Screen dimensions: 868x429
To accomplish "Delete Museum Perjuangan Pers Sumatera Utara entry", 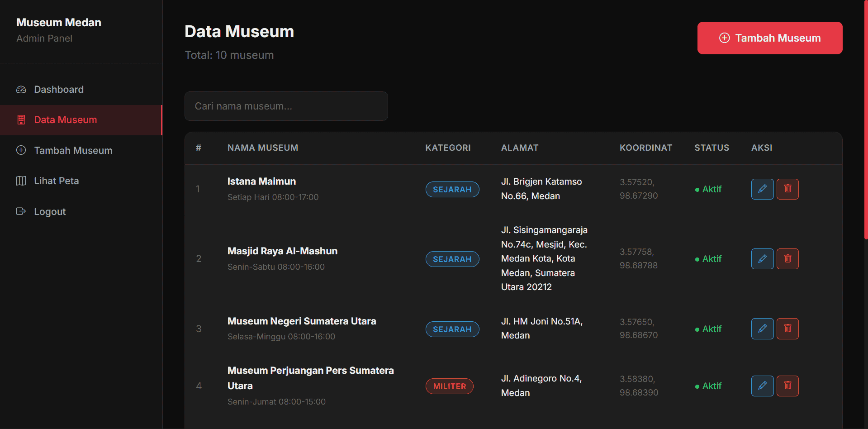I will point(787,386).
